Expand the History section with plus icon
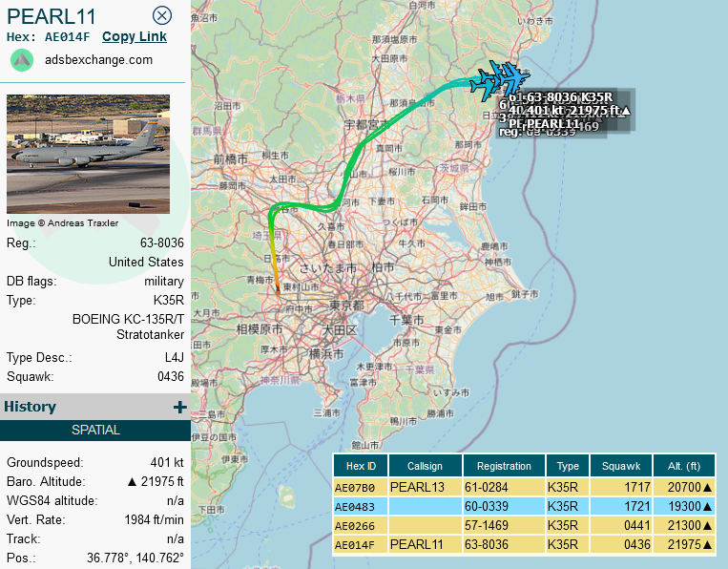Screen dimensions: 728x569 [179, 408]
